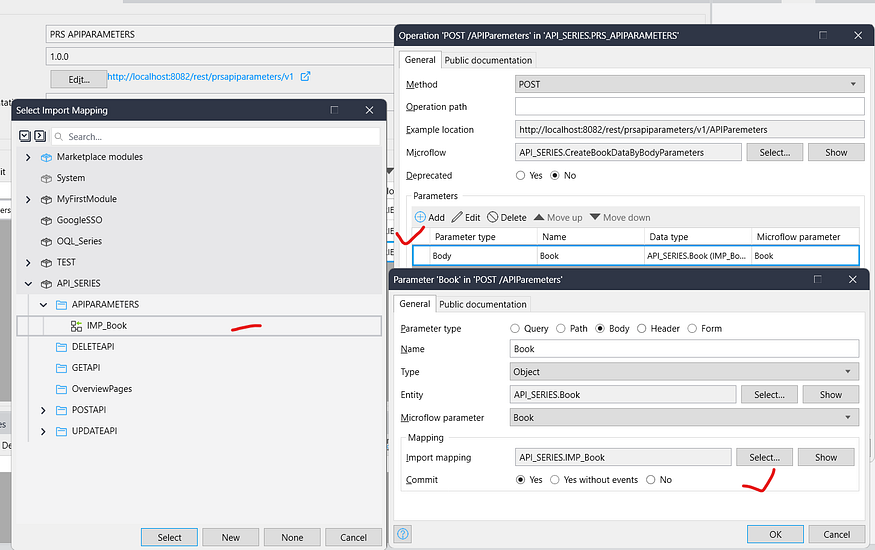Switch to Public documentation tab in Operation dialog
Screen dimensions: 875x550
point(489,60)
